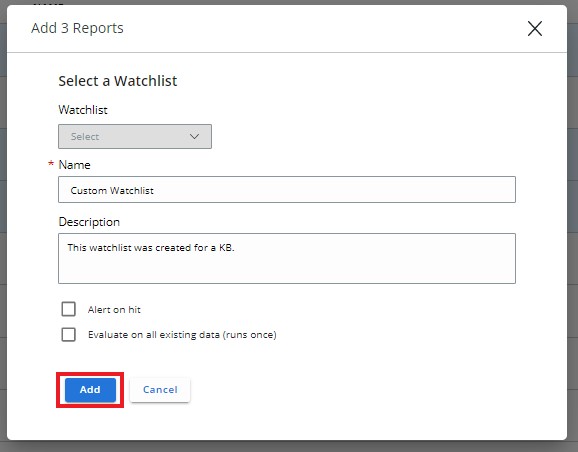
Task: Click the Description field label
Action: (x=89, y=222)
